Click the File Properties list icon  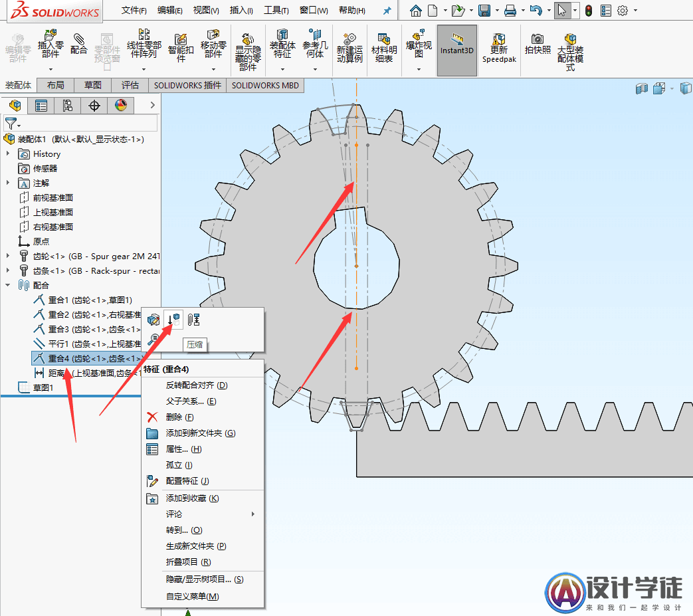point(606,11)
